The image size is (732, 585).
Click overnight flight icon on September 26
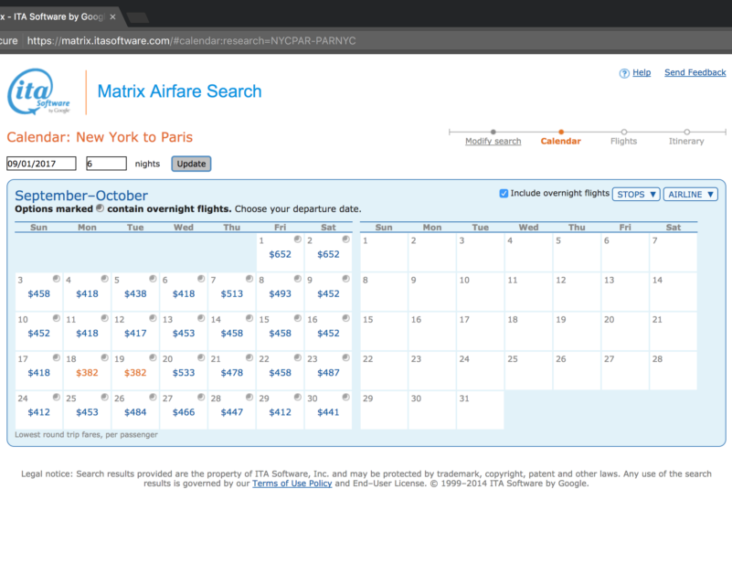(153, 397)
